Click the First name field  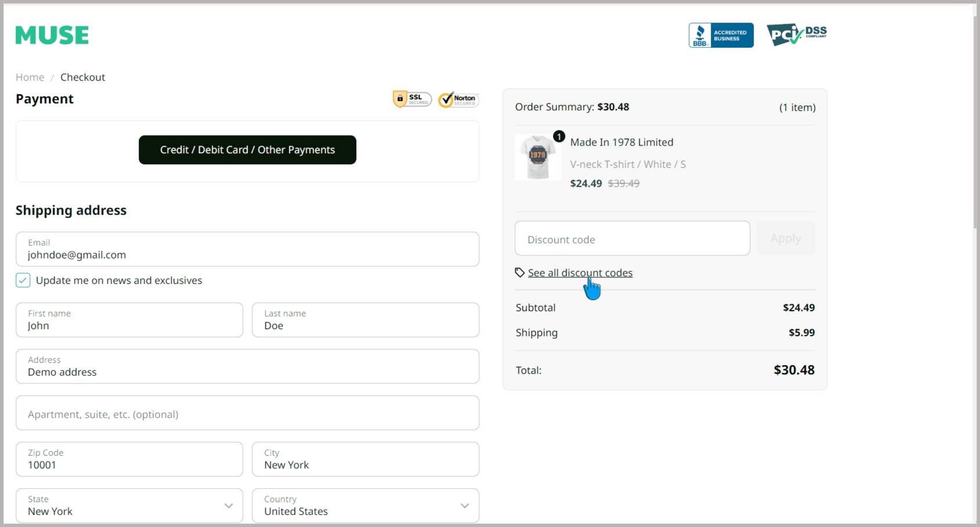coord(129,320)
